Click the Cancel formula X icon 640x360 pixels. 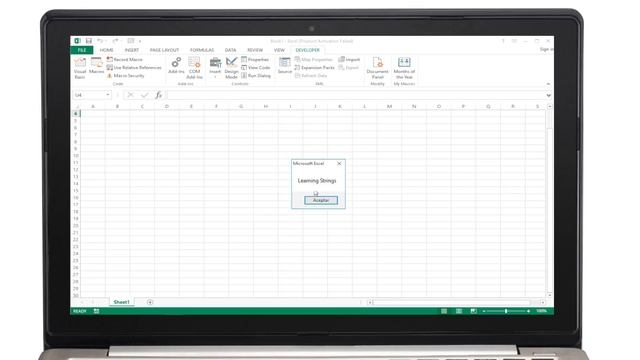click(x=131, y=95)
